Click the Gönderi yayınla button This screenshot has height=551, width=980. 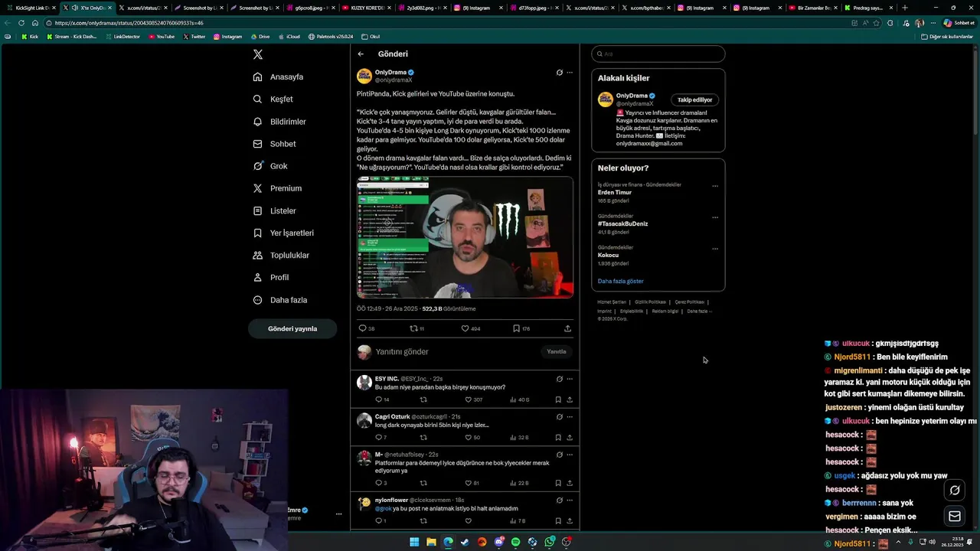292,328
